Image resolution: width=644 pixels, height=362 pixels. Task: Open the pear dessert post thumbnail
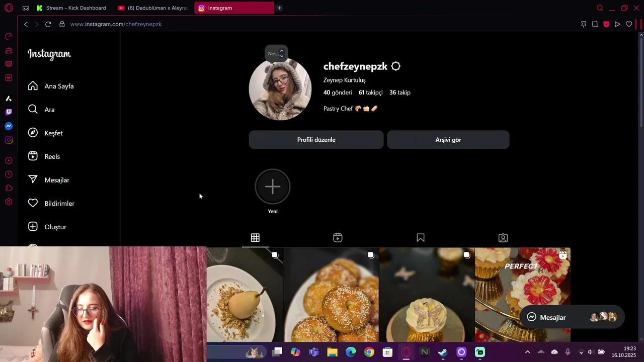245,295
